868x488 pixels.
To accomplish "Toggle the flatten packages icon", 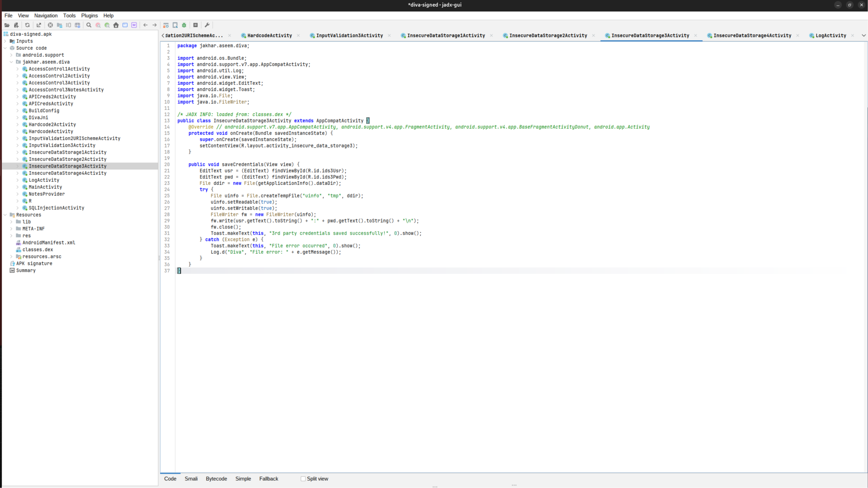I will [x=59, y=25].
